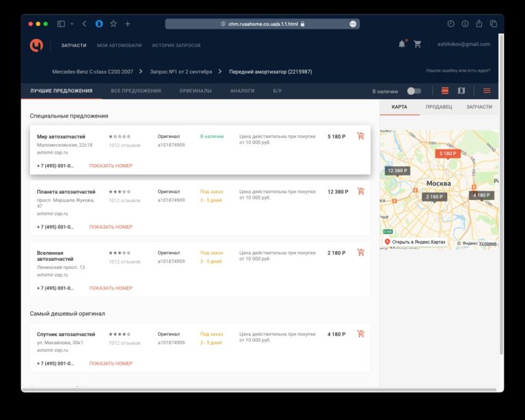Click the vertical page scrollbar
Image resolution: width=525 pixels, height=420 pixels.
(x=501, y=194)
